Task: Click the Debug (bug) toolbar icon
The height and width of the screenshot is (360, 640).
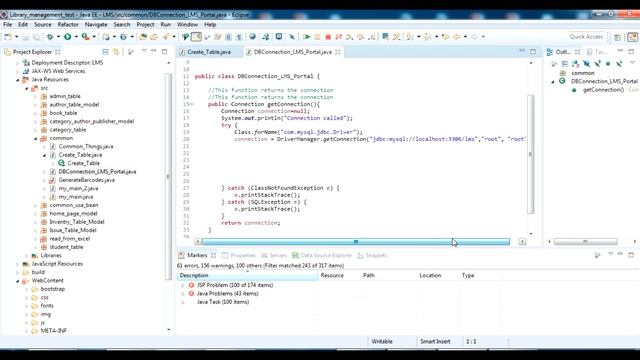Action: click(x=50, y=37)
